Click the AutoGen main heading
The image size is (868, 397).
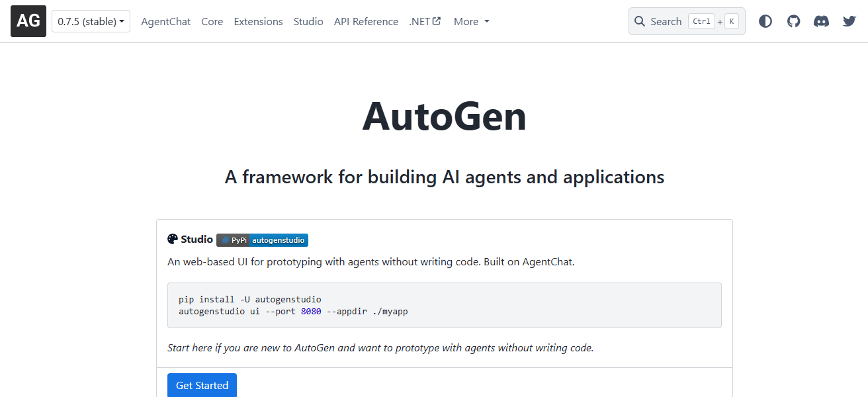point(445,116)
